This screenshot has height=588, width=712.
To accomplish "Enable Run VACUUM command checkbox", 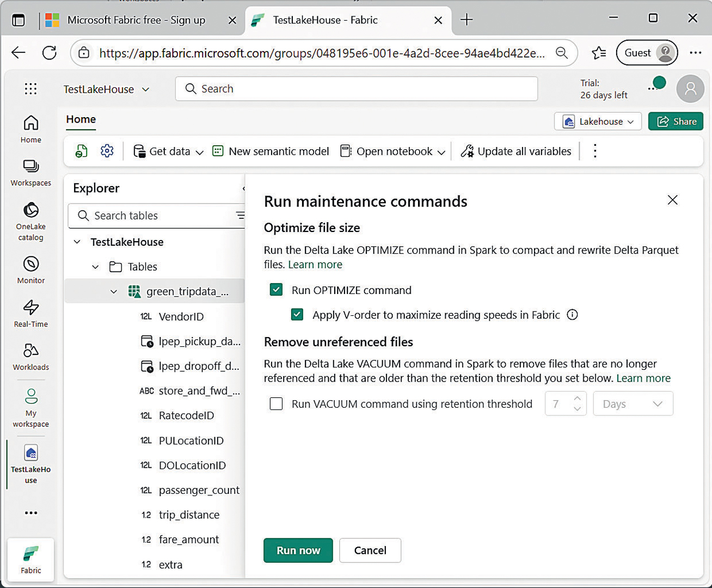I will [x=277, y=404].
